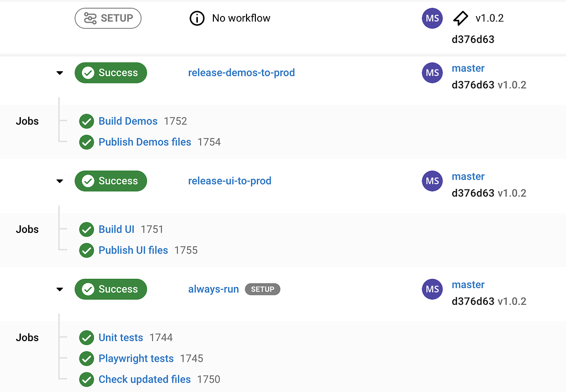This screenshot has width=566, height=392.
Task: Click the MS avatar at the top row
Action: [432, 18]
